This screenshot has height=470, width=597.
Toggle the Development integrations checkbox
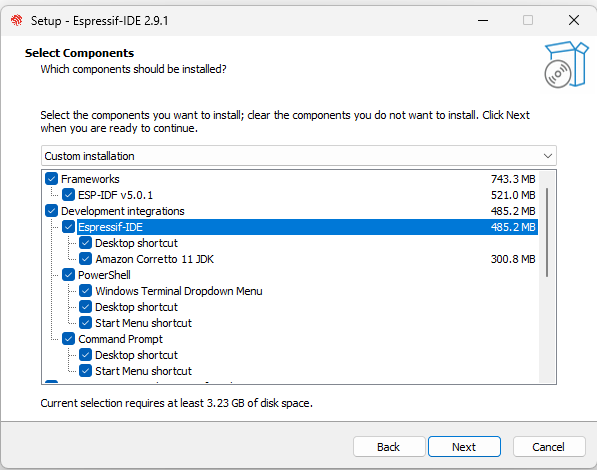(51, 211)
